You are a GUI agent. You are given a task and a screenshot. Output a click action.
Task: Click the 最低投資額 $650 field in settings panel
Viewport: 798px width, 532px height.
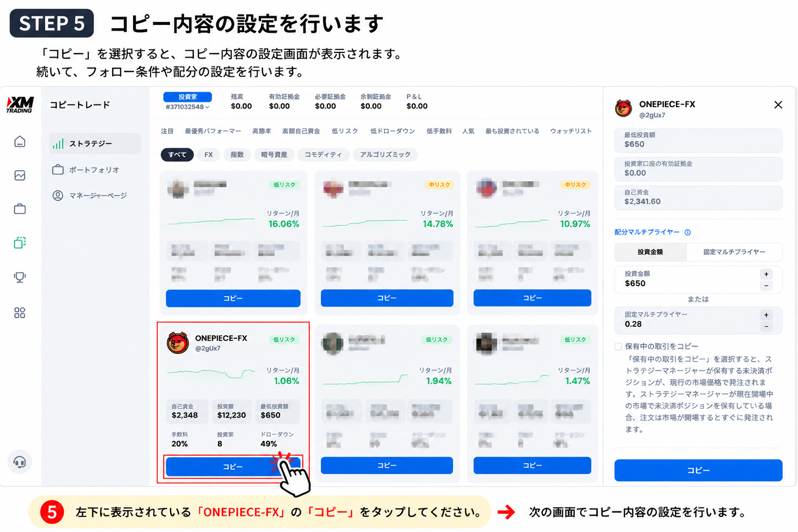[698, 140]
